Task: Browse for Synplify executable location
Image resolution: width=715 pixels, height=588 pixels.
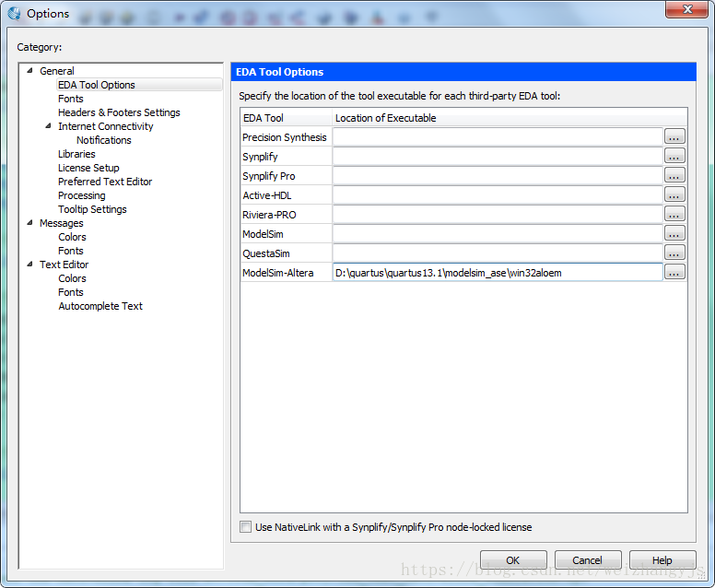Action: 674,156
